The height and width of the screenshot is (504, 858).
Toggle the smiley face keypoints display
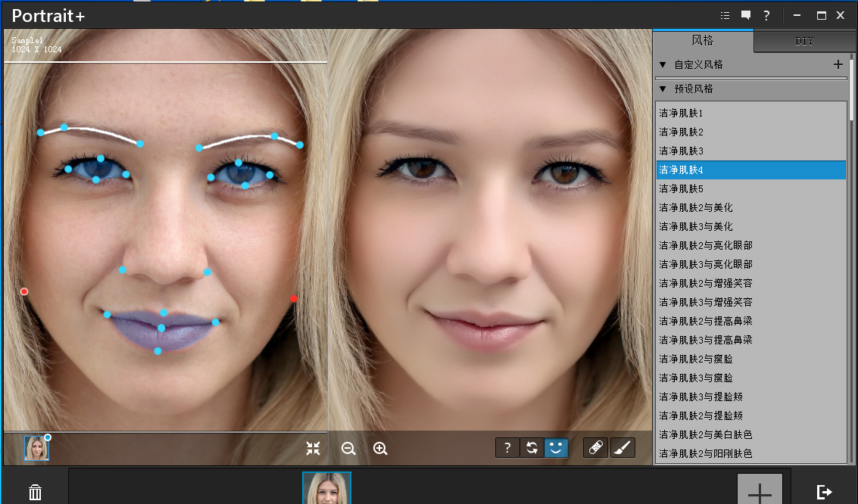coord(557,448)
